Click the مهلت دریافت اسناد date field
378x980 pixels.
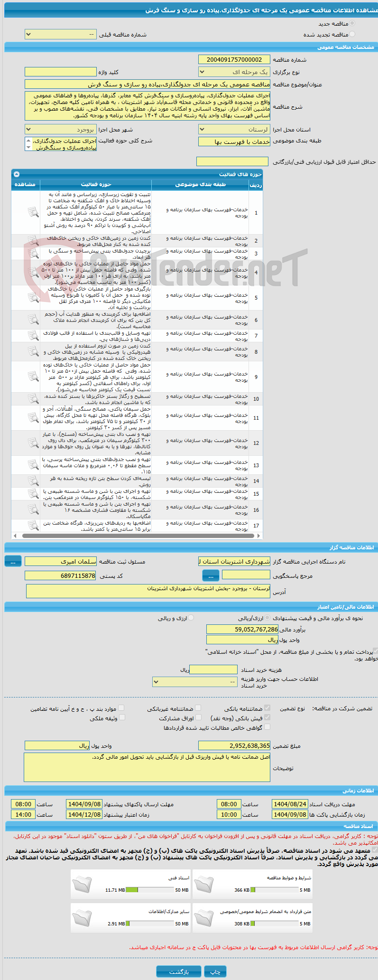click(x=290, y=804)
